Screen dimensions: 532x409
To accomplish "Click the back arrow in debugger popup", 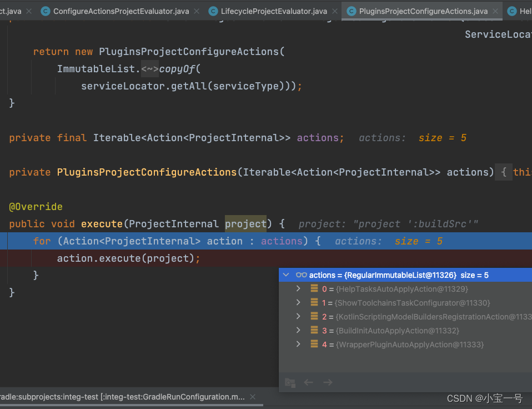I will point(308,382).
